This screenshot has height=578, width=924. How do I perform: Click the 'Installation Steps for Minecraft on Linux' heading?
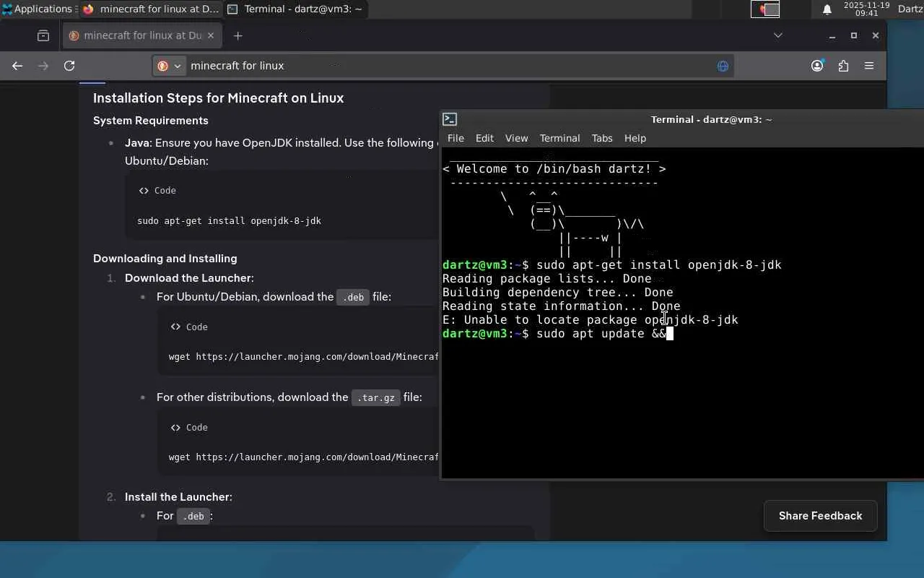point(218,98)
